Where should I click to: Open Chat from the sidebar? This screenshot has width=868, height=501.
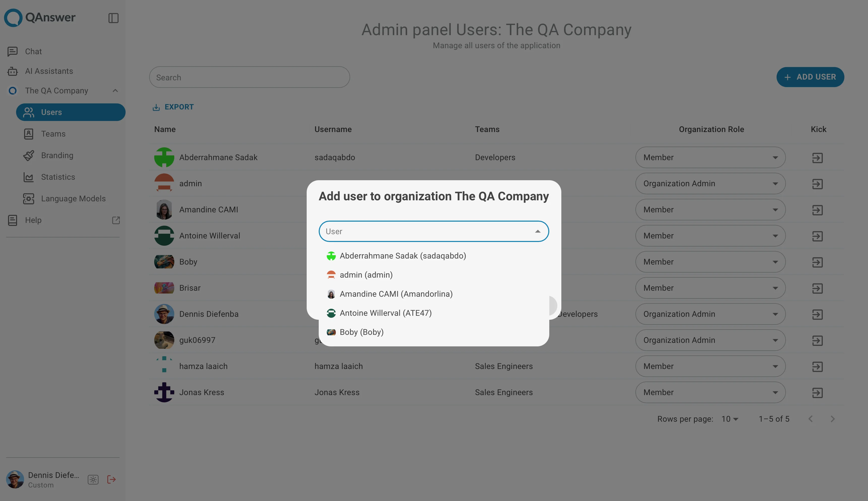click(x=33, y=51)
